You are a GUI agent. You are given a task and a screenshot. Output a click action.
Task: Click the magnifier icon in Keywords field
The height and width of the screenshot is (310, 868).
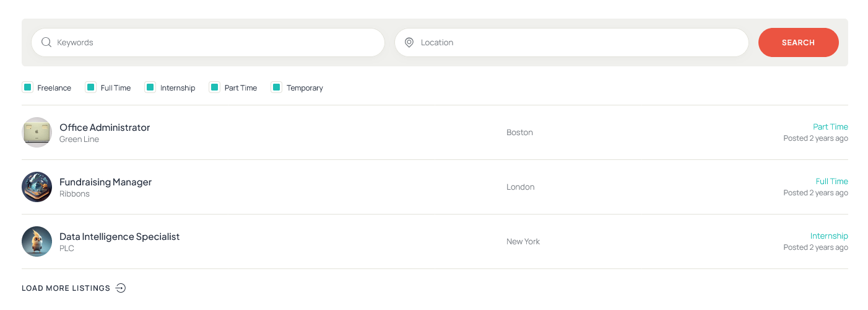coord(46,42)
